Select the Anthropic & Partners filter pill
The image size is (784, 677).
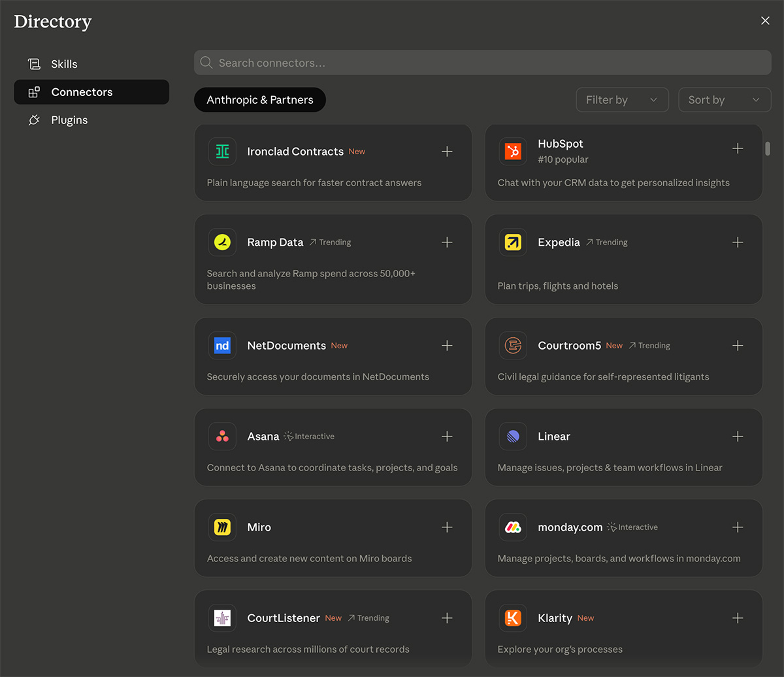pos(260,100)
